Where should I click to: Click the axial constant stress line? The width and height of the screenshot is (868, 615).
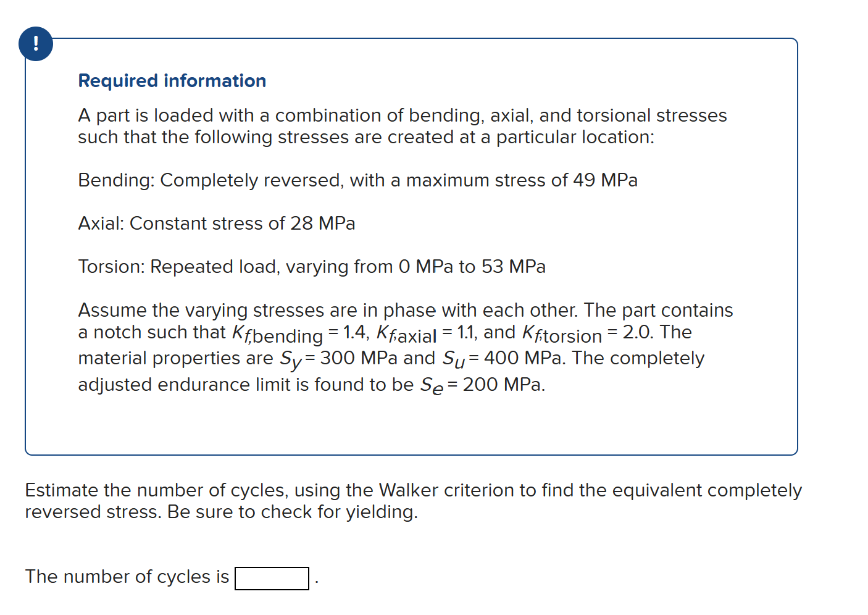216,223
